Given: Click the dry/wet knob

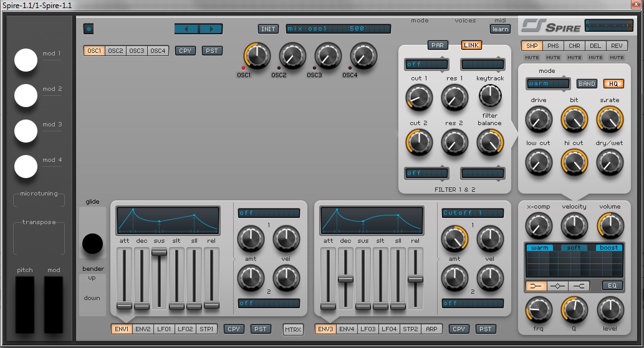Looking at the screenshot, I should coord(610,162).
